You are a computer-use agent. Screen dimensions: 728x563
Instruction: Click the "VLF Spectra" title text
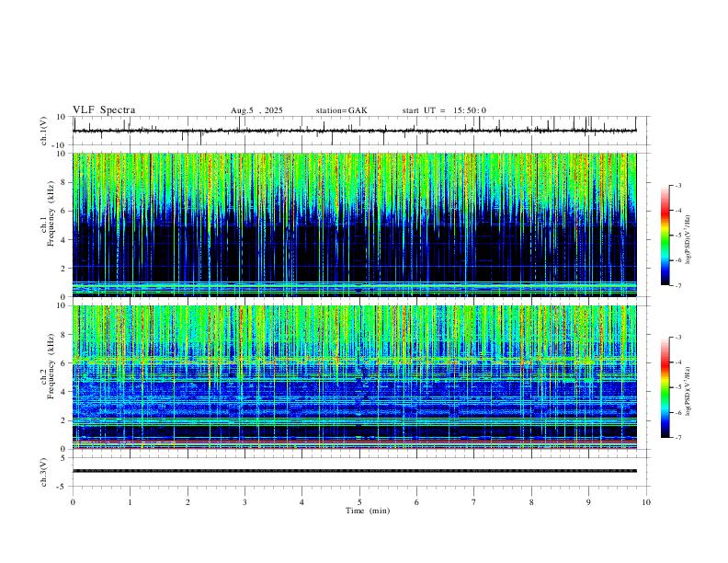point(104,110)
